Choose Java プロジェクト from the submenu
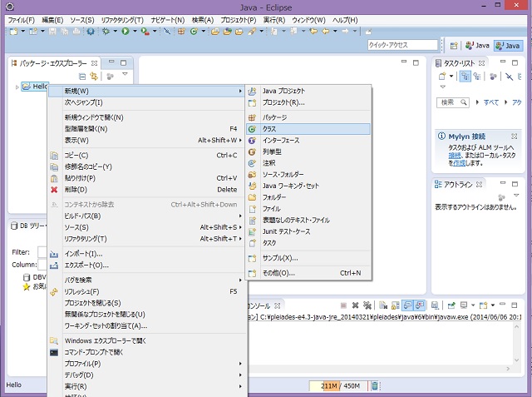The image size is (532, 397). click(308, 91)
